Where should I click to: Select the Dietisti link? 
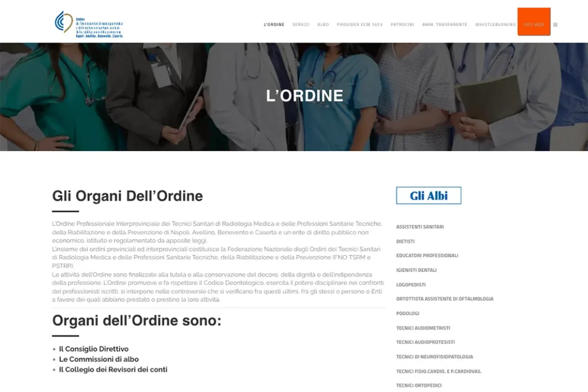point(405,242)
